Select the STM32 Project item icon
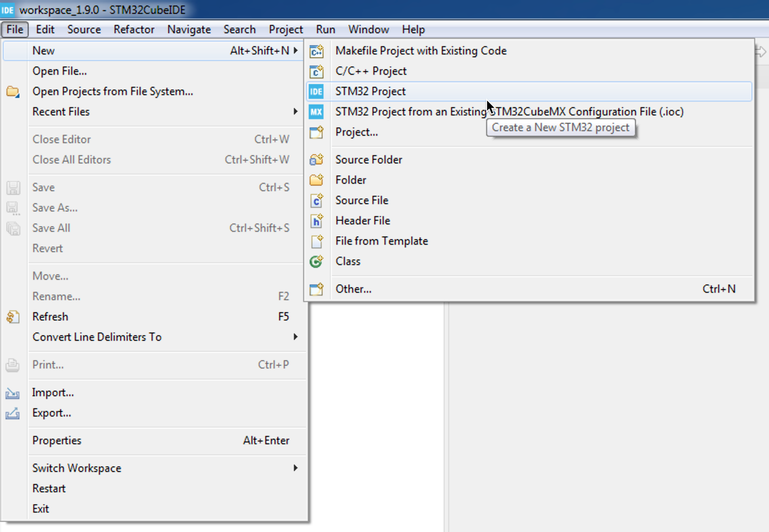The height and width of the screenshot is (532, 769). (x=316, y=91)
